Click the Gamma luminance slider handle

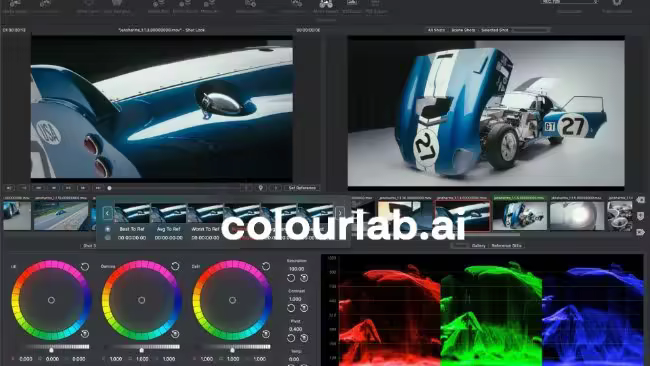(142, 350)
